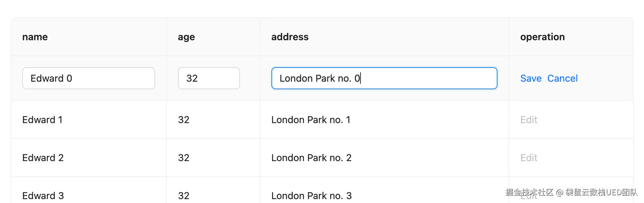Image resolution: width=644 pixels, height=203 pixels.
Task: Click the age cell in Edward 2 row
Action: click(x=184, y=158)
